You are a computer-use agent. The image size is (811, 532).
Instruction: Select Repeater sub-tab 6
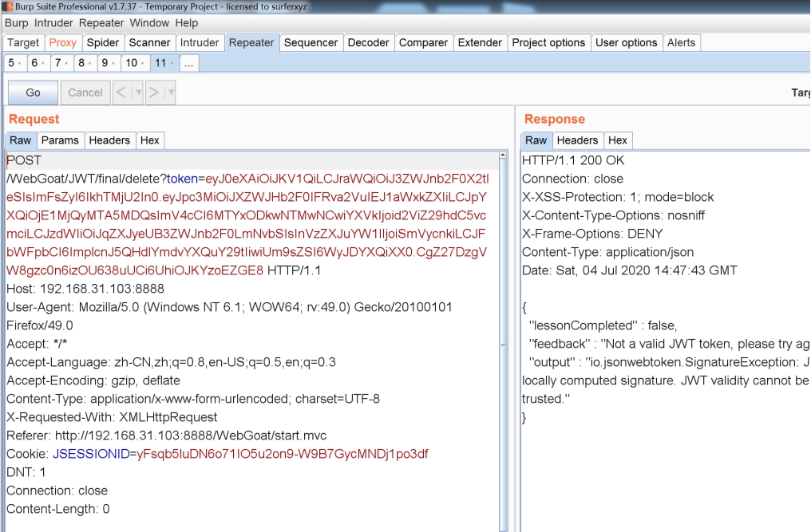coord(34,63)
